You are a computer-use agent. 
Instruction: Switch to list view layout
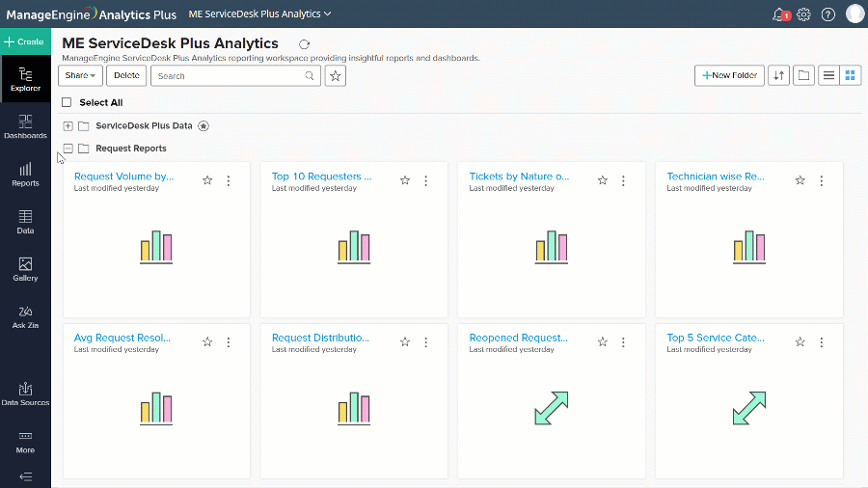[x=827, y=75]
